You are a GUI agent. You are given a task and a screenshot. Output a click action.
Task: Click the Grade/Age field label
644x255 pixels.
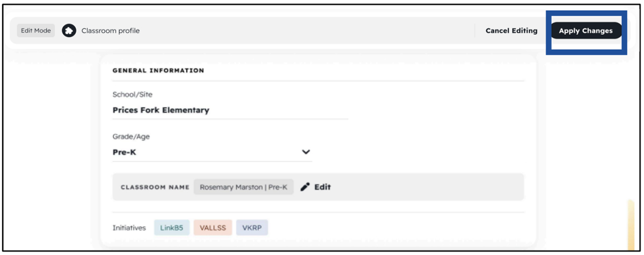(131, 137)
